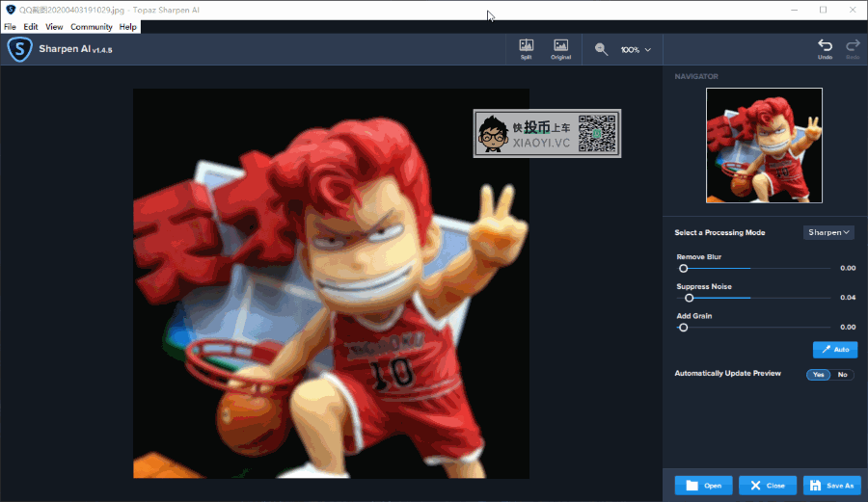Open the 100% zoom level dropdown
This screenshot has height=502, width=868.
(636, 50)
